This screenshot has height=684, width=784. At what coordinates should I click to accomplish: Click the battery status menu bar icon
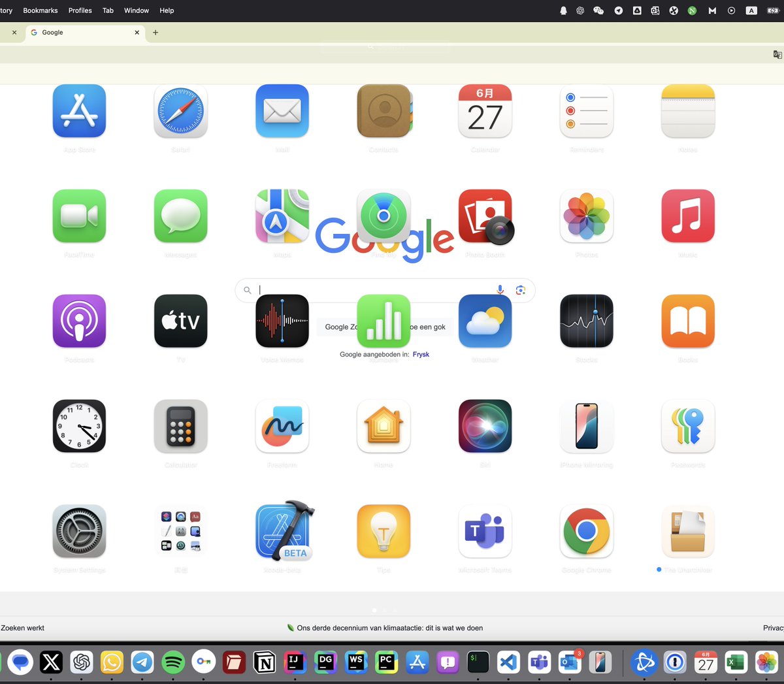pyautogui.click(x=773, y=10)
